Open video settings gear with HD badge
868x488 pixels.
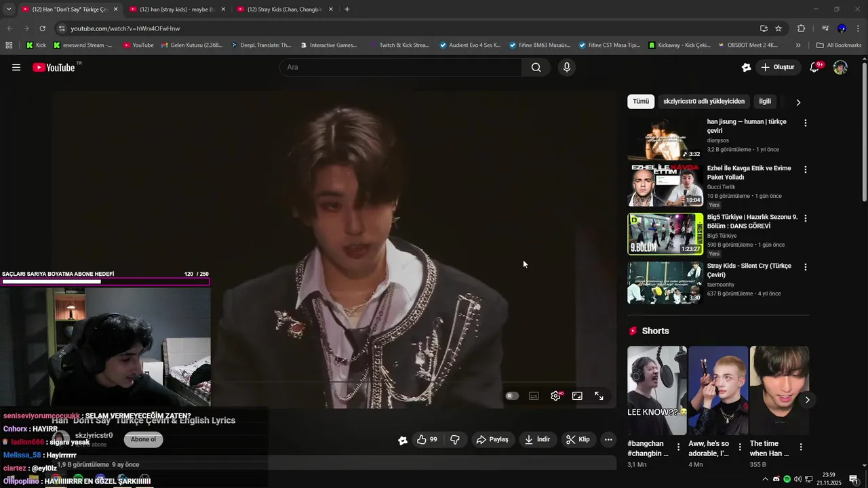(556, 396)
